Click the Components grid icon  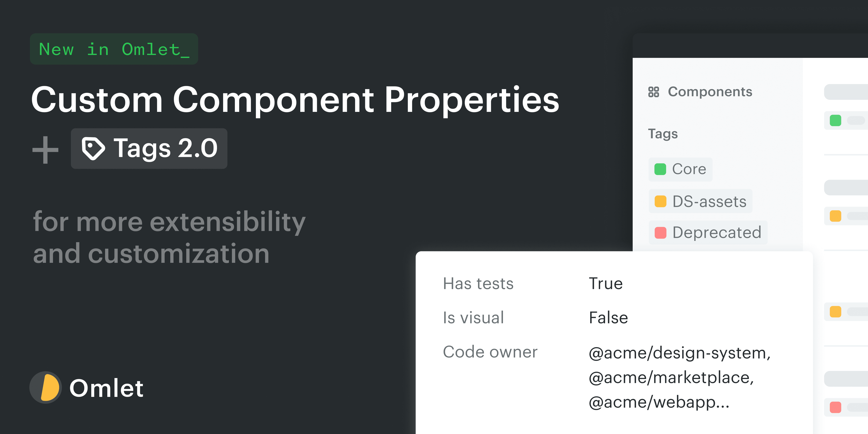[x=654, y=91]
